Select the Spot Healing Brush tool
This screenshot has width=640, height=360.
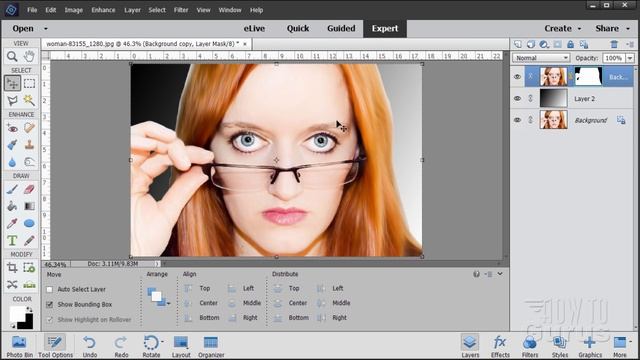click(x=29, y=128)
